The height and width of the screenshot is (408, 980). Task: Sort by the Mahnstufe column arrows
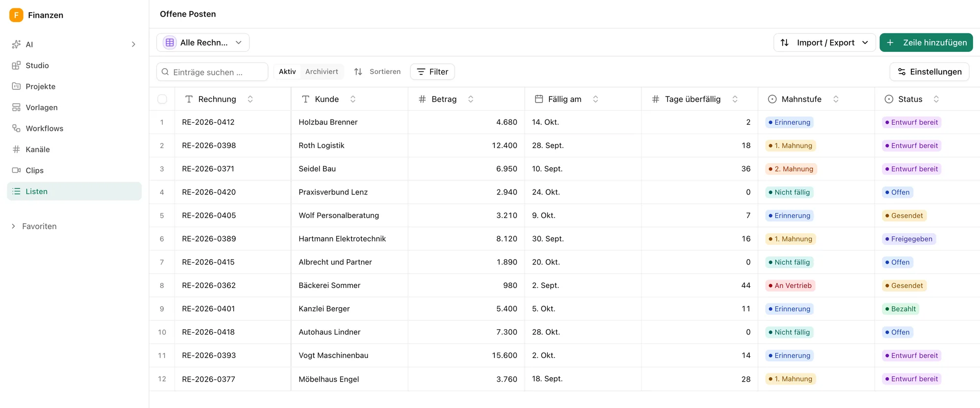[836, 99]
